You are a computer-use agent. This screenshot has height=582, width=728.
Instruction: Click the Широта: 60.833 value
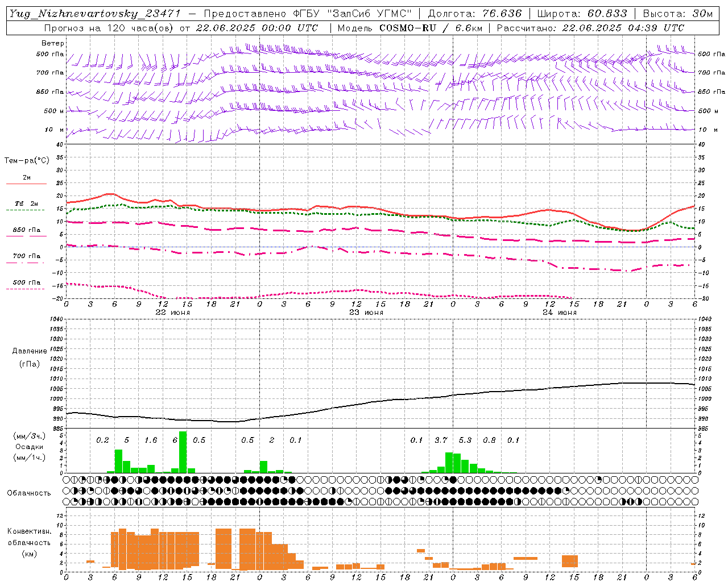coord(582,14)
